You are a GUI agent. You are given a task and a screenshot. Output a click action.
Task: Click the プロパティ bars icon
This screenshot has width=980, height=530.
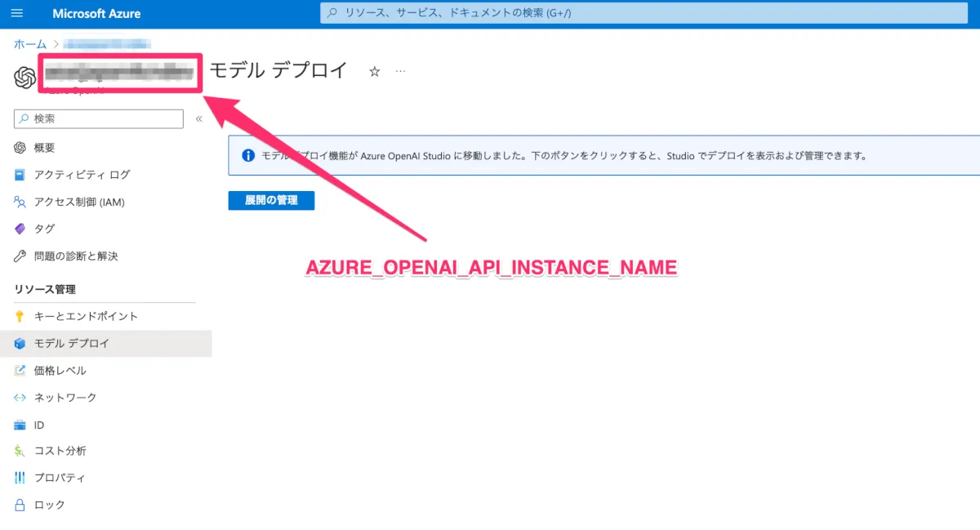20,478
